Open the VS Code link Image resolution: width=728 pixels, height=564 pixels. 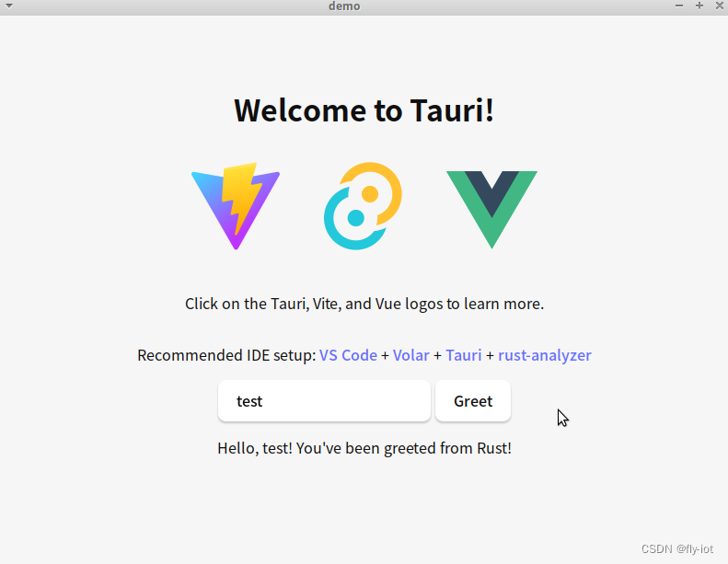tap(348, 355)
